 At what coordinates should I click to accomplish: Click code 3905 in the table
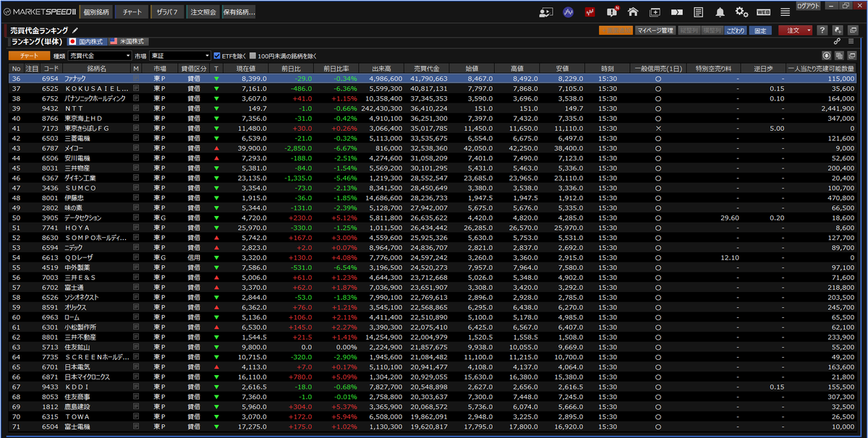point(50,218)
